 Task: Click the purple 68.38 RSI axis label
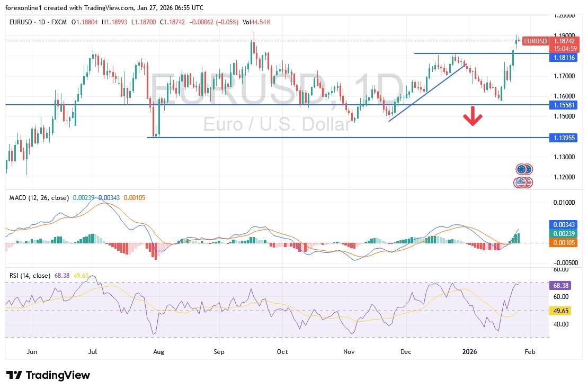[562, 286]
